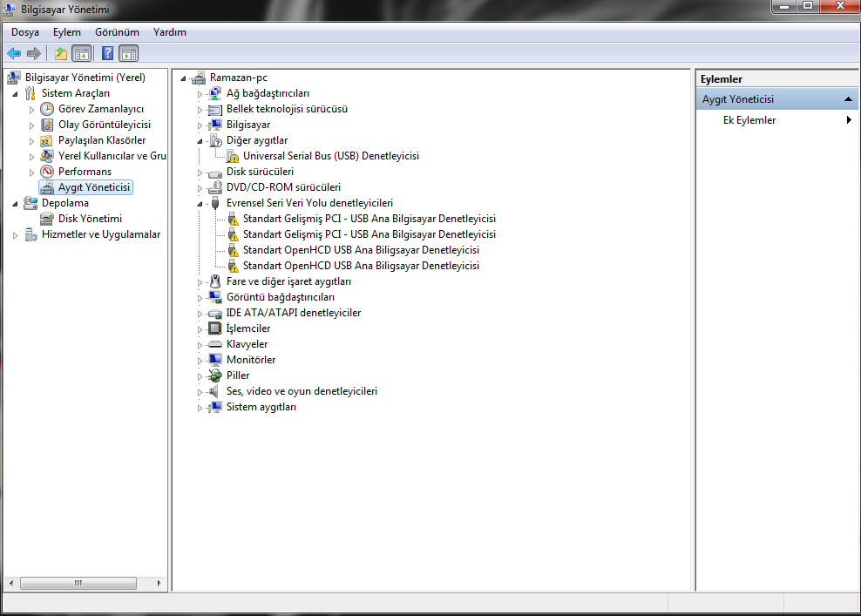Open the Dosya menu
This screenshot has height=616, width=861.
tap(24, 32)
